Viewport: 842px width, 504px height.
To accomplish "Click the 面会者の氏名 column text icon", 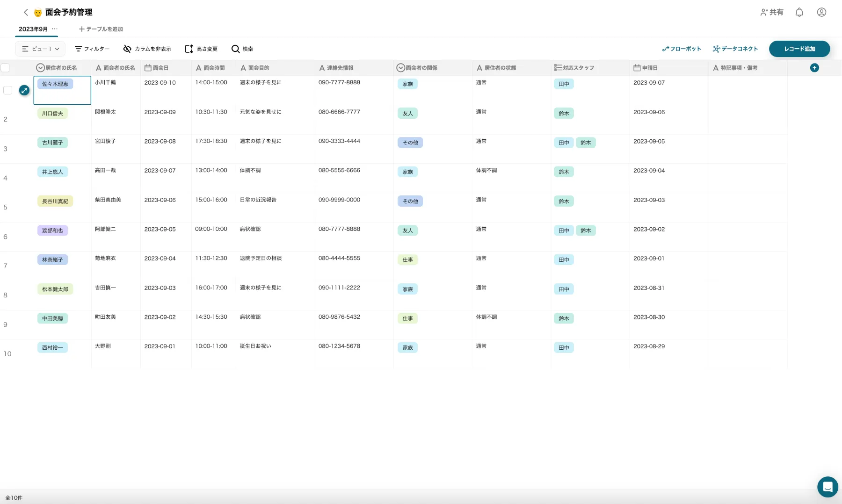I will click(98, 68).
